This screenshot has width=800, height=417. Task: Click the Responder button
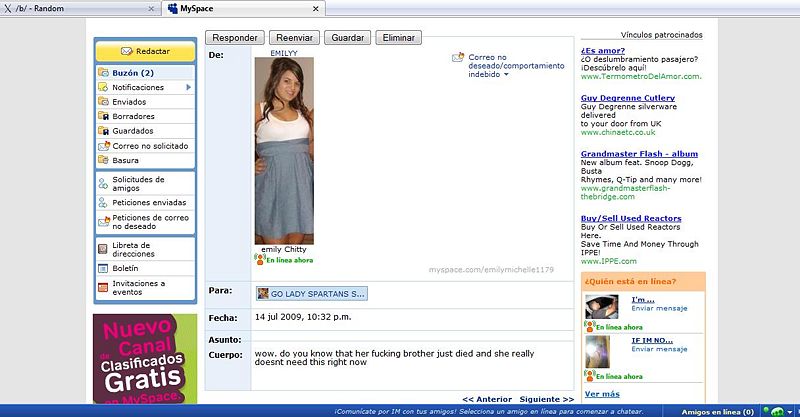235,38
